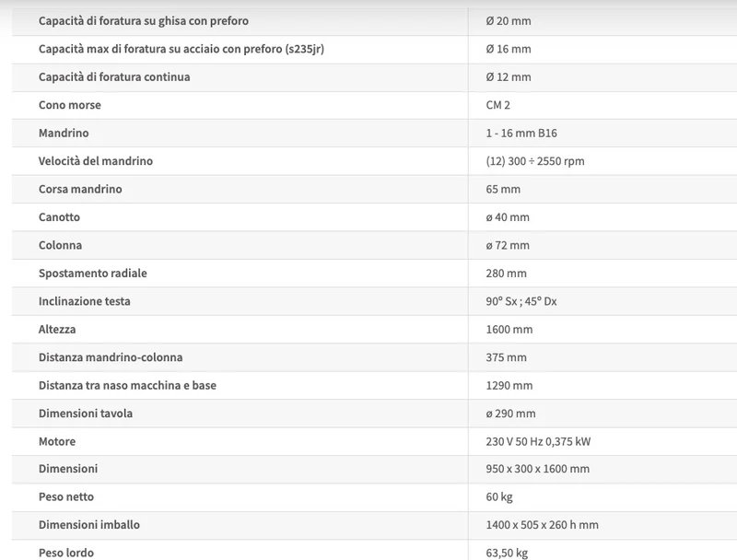Select the '230 V 50 Hz 0,375 kW' value
This screenshot has width=737, height=560.
tap(538, 441)
